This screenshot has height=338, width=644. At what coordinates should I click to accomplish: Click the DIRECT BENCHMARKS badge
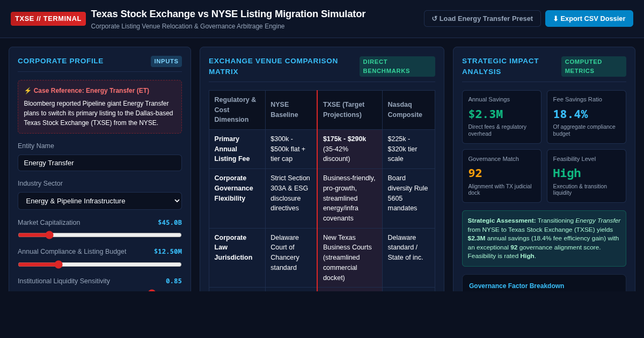click(x=397, y=66)
